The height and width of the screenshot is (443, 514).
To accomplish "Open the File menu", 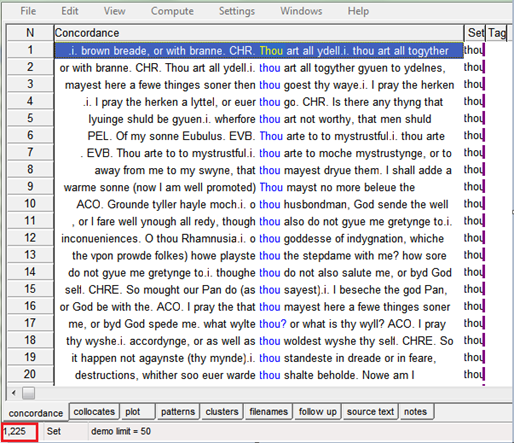I will (28, 11).
